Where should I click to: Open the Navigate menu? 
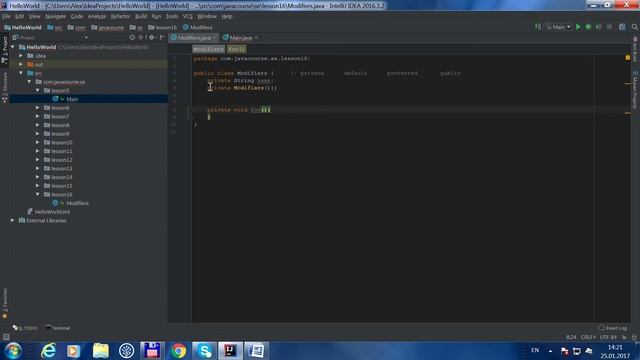point(56,16)
